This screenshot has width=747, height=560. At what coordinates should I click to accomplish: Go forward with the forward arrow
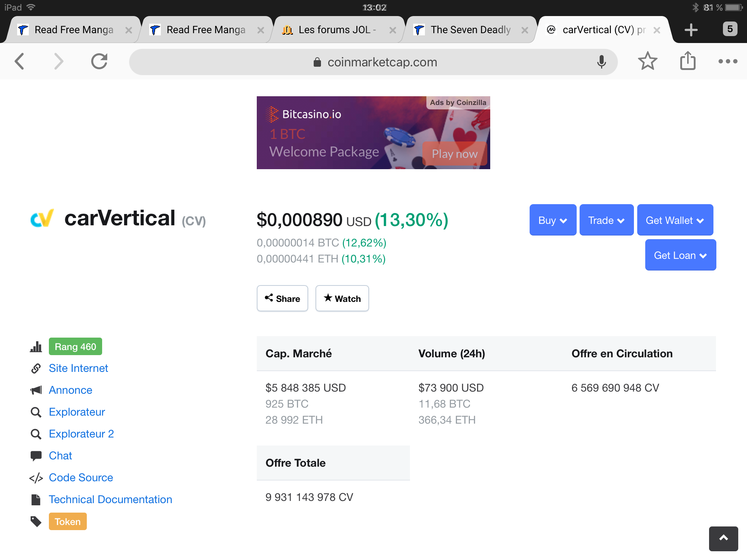[x=58, y=61]
